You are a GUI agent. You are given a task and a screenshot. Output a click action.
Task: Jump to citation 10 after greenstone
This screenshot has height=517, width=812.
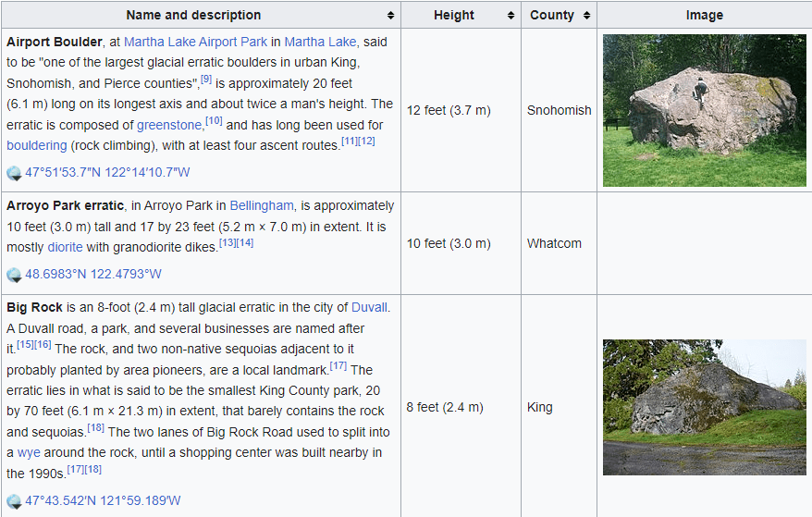coord(214,121)
